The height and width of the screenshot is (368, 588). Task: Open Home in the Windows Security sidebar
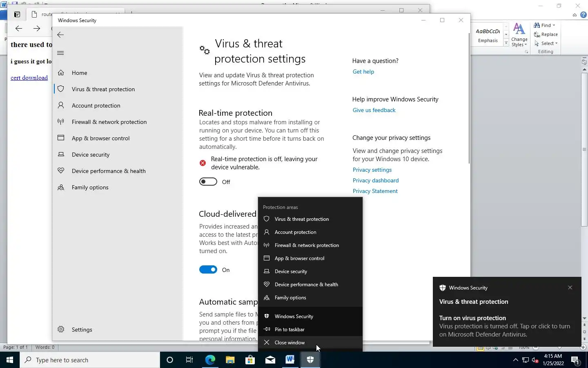118,73
